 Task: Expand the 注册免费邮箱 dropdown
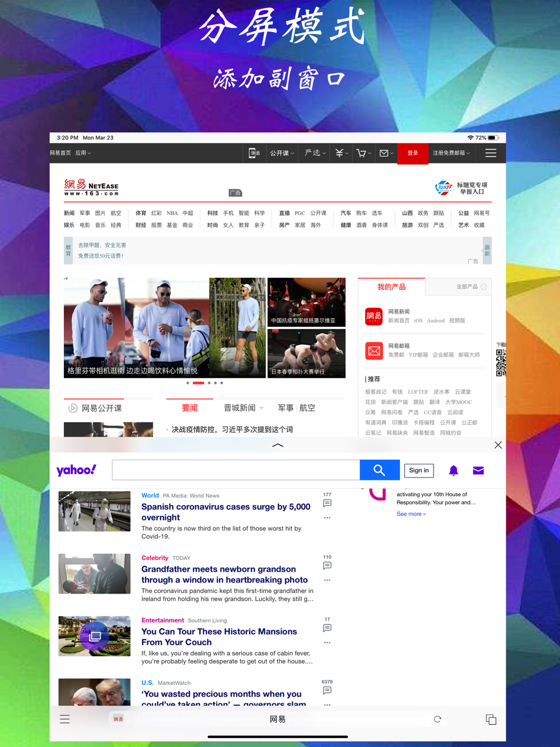451,153
